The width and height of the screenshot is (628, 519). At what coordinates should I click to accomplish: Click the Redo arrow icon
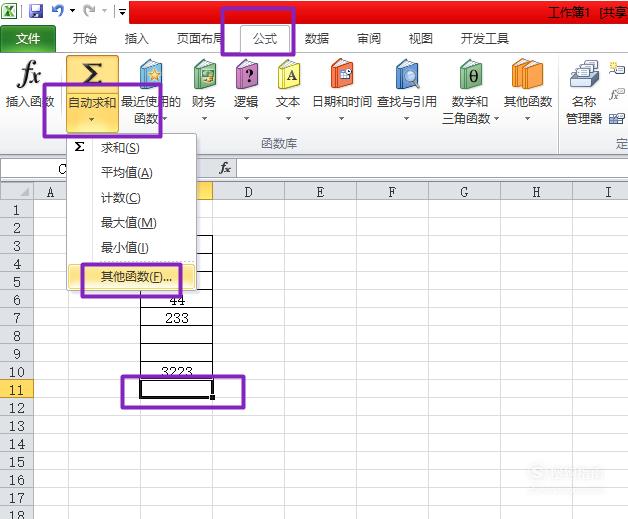click(89, 11)
